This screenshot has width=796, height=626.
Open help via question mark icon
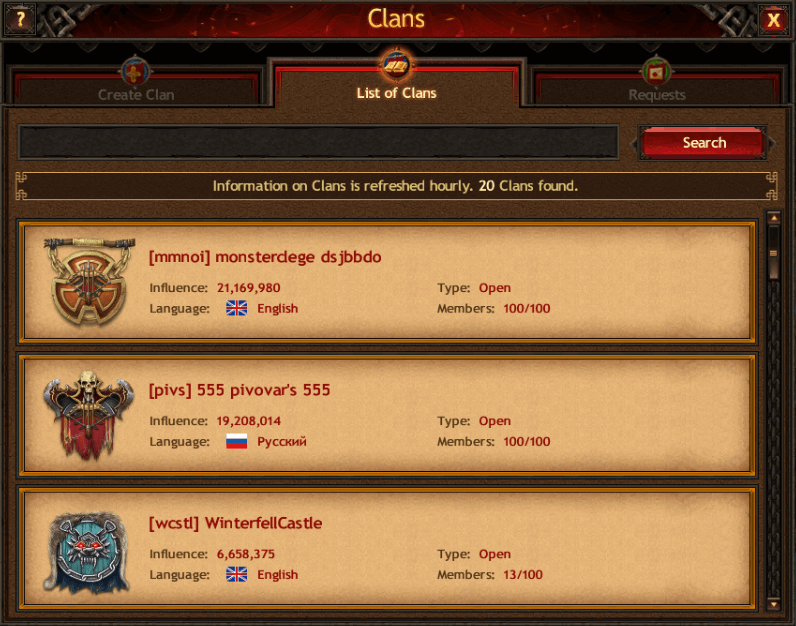20,19
